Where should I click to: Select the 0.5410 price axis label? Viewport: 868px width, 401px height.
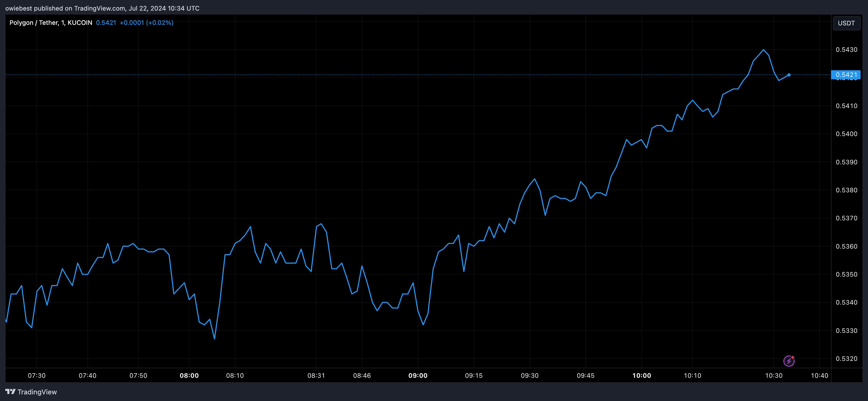(846, 106)
